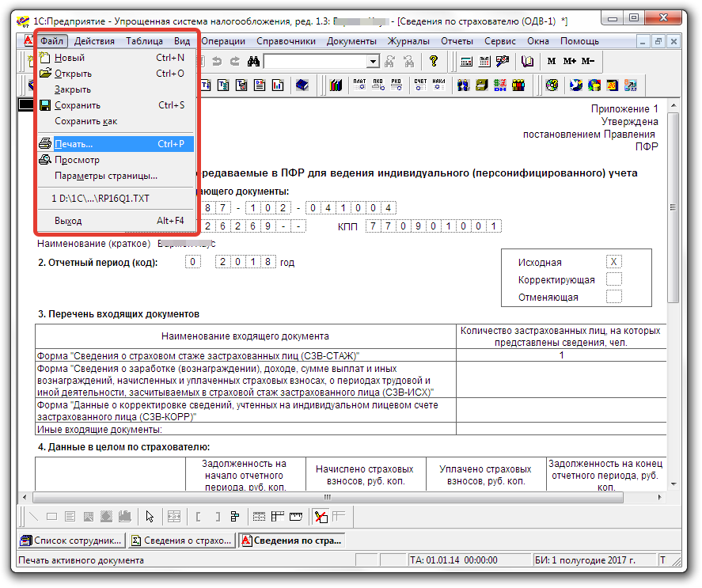The height and width of the screenshot is (588, 702).
Task: Click the toolbar search input field
Action: click(316, 62)
